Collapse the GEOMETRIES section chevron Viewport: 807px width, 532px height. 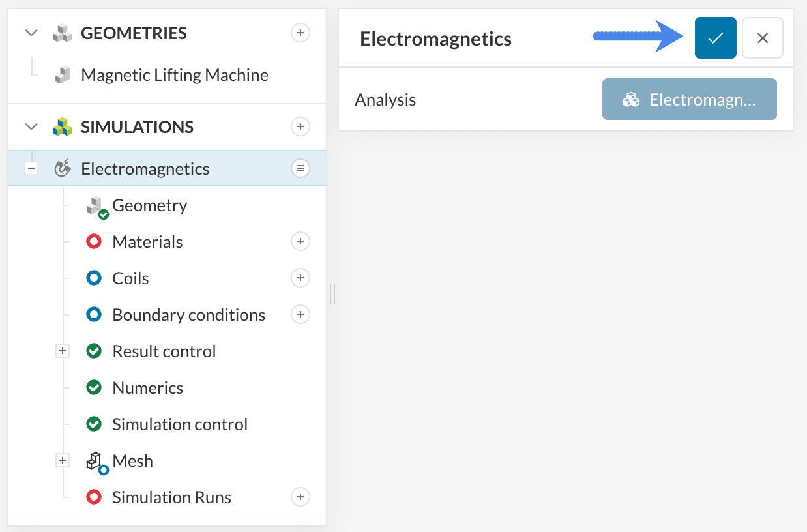pos(31,32)
